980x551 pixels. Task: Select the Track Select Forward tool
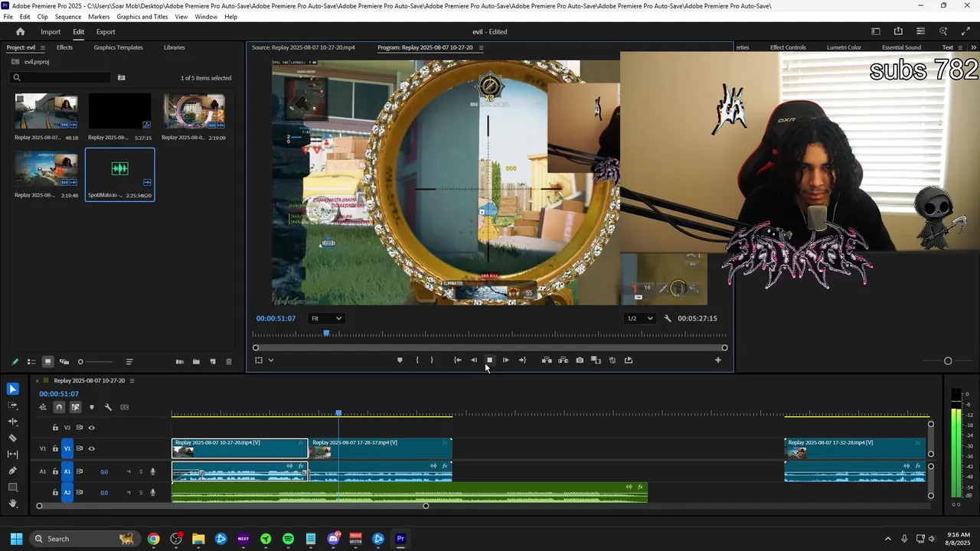click(x=13, y=406)
